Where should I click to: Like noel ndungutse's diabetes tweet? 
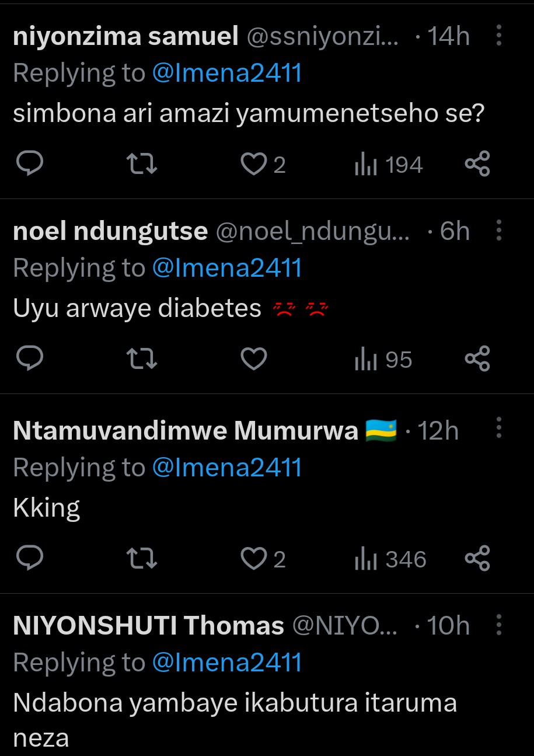click(x=254, y=359)
